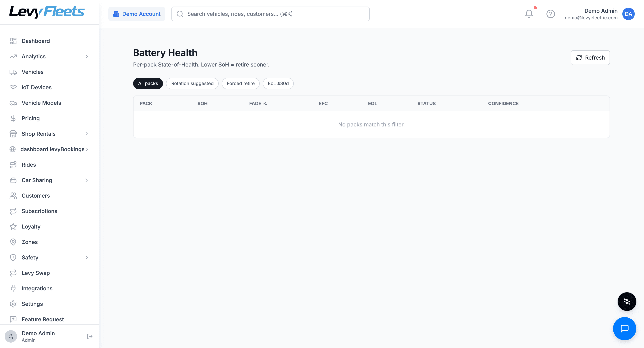The height and width of the screenshot is (348, 644).
Task: Open the Demo Account switcher
Action: (137, 14)
